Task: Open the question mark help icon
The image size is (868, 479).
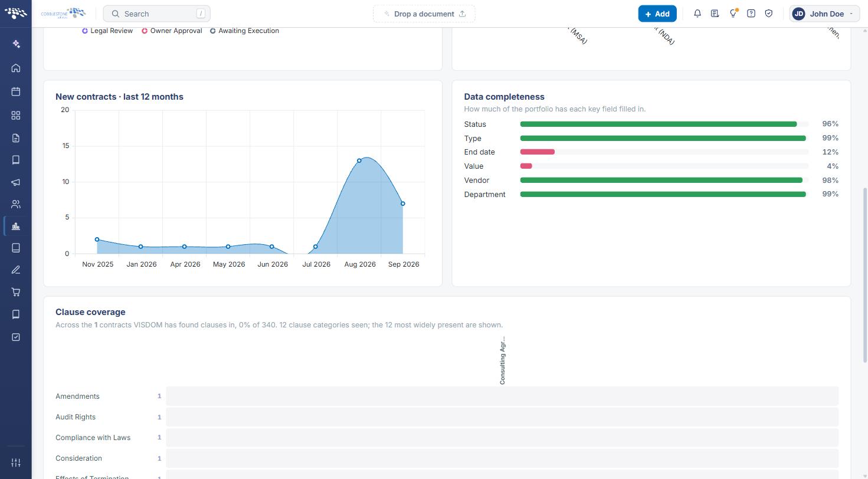Action: (x=751, y=14)
